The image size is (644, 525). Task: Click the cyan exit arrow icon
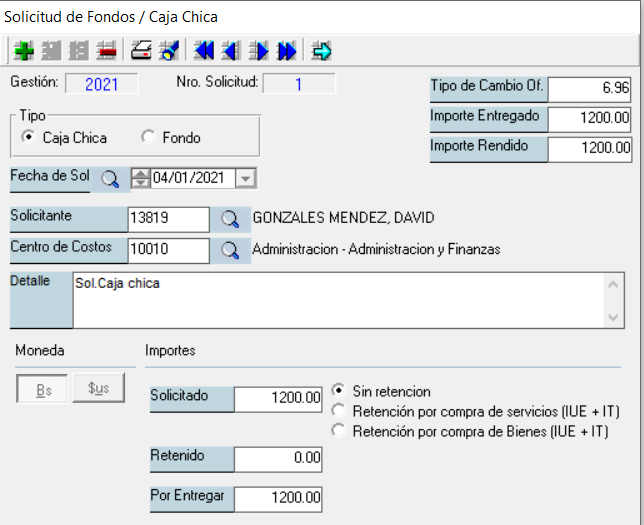[321, 51]
